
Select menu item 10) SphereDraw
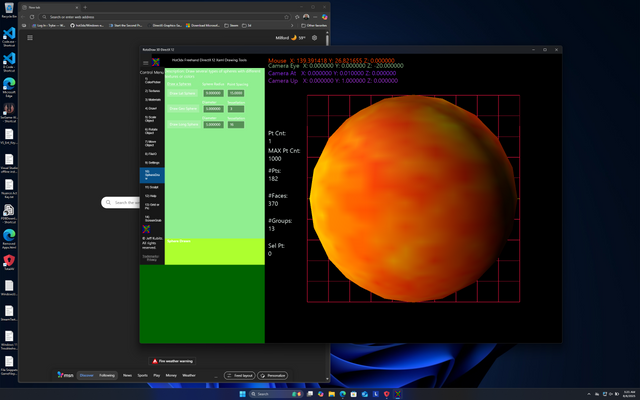(x=152, y=175)
